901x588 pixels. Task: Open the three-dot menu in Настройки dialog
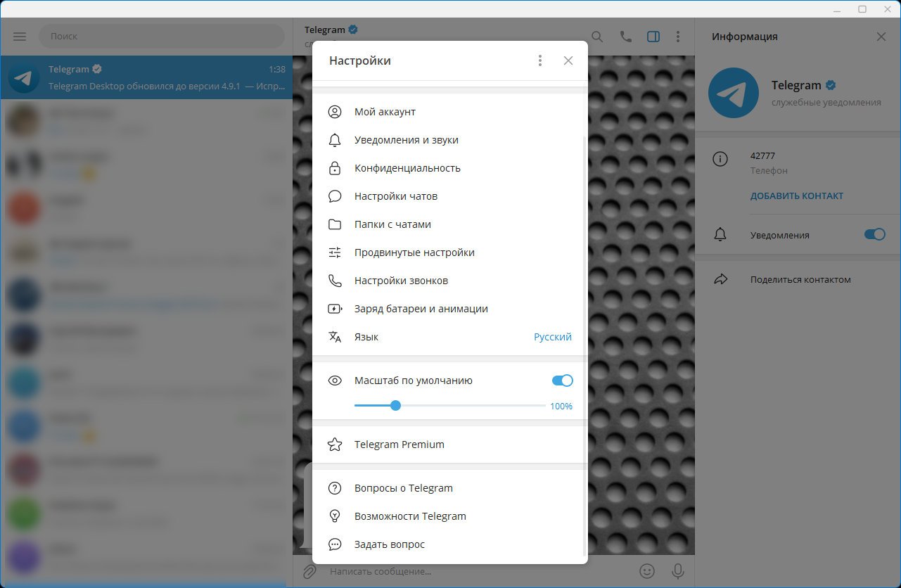540,60
